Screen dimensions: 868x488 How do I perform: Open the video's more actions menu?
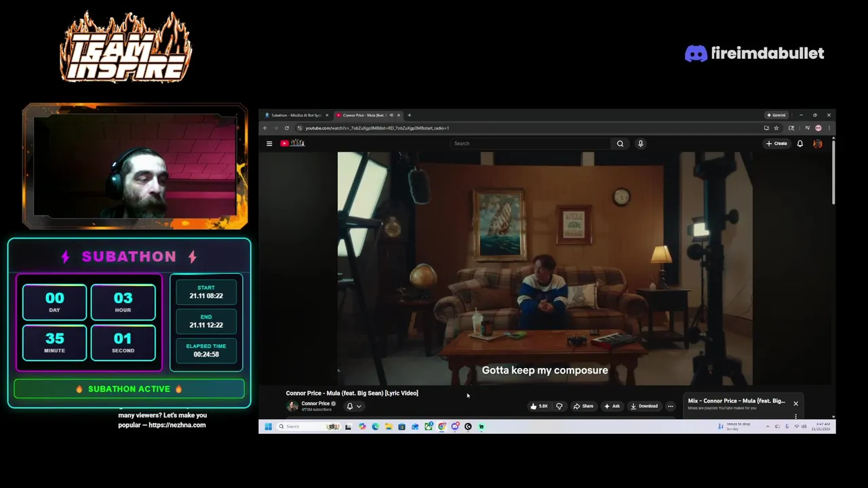pyautogui.click(x=670, y=406)
